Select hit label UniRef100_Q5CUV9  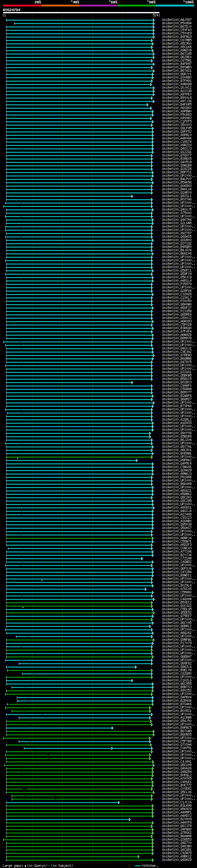click(x=176, y=765)
